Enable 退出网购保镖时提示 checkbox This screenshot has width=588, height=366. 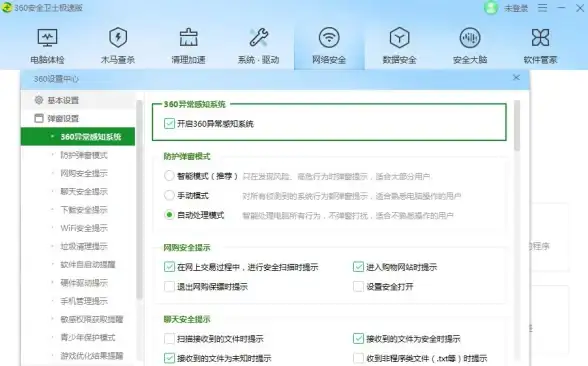(169, 286)
